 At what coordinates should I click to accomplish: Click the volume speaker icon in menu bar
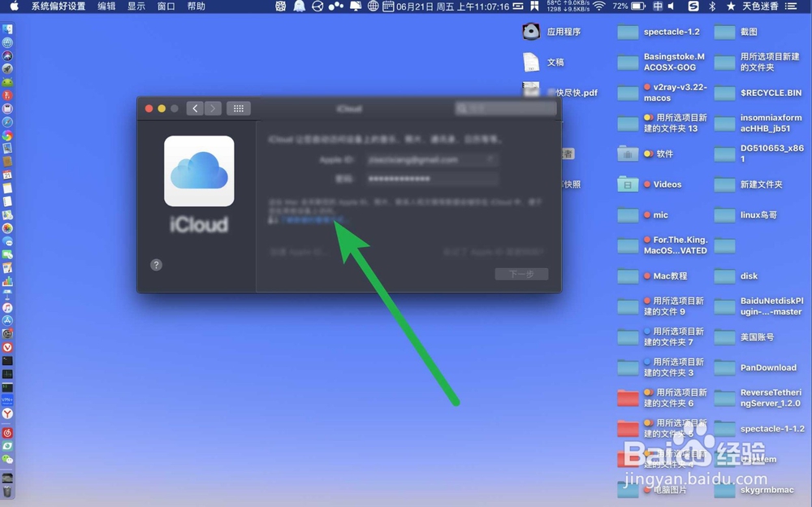[672, 6]
